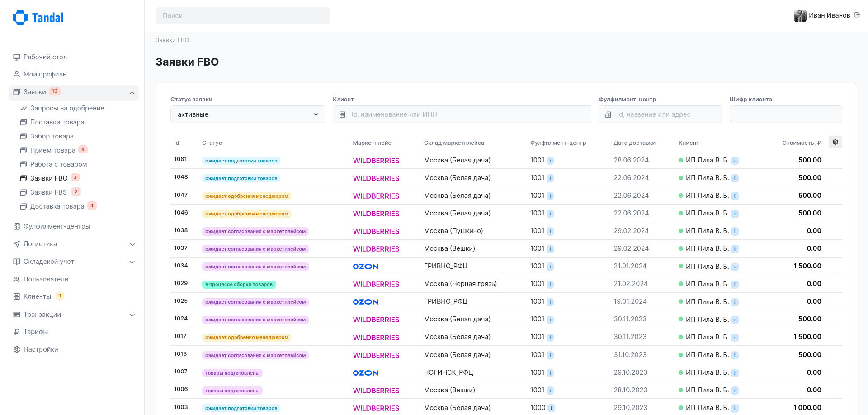Click client info icon in row 1037
The height and width of the screenshot is (415, 868).
735,249
